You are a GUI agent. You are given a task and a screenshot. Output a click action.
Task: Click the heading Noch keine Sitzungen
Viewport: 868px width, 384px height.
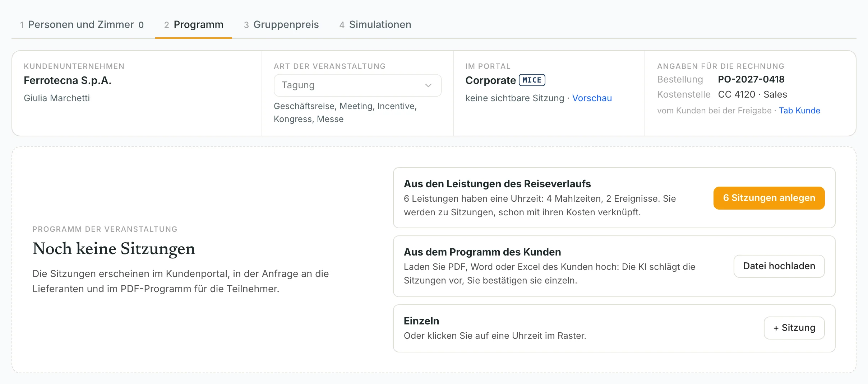pyautogui.click(x=114, y=249)
